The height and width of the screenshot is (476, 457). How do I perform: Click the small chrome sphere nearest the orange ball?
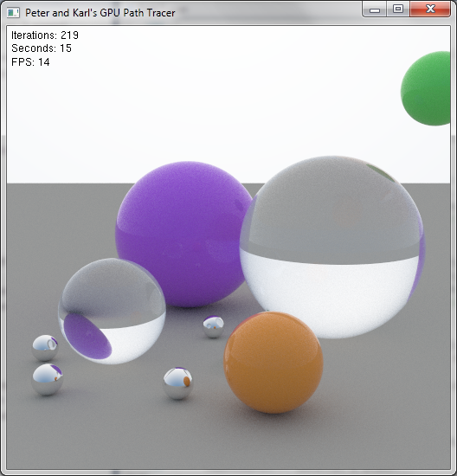[178, 383]
